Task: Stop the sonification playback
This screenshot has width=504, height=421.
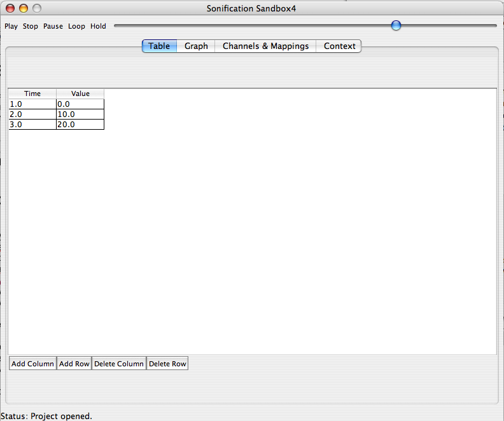Action: pos(30,26)
